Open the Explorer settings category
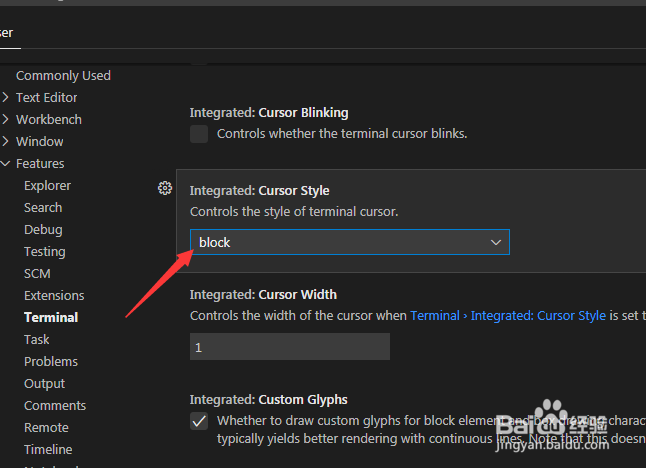 point(47,185)
